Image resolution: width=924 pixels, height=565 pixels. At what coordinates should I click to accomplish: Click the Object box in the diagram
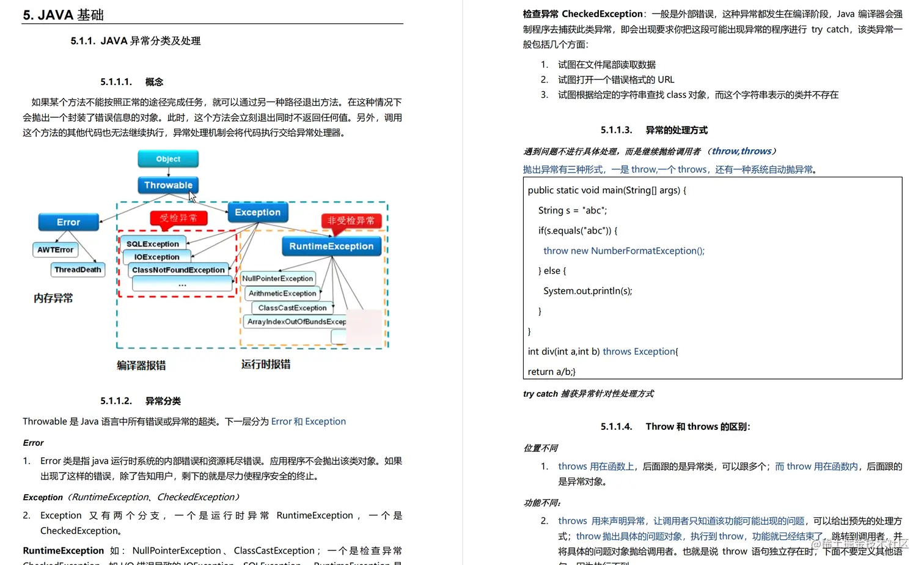pos(168,159)
